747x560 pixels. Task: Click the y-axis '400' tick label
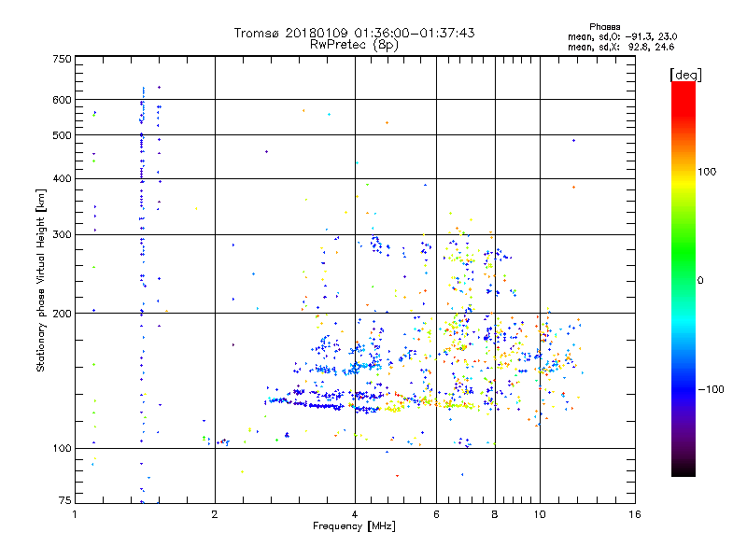62,179
